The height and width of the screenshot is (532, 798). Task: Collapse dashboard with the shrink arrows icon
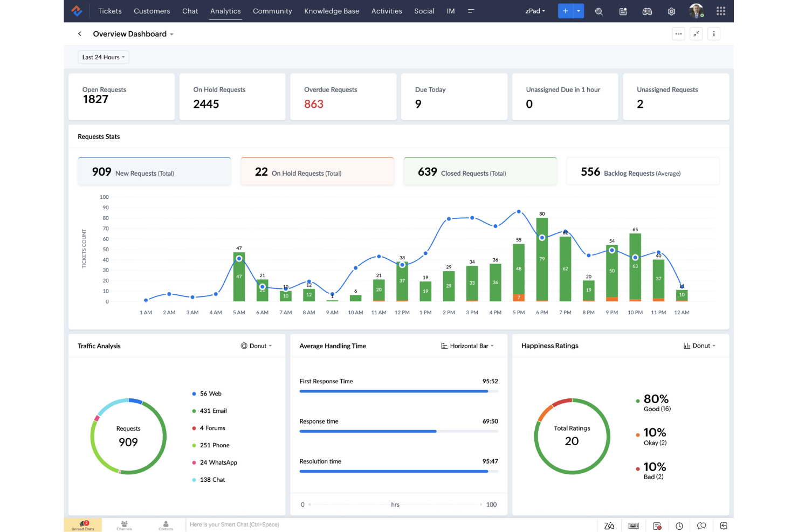click(x=696, y=34)
